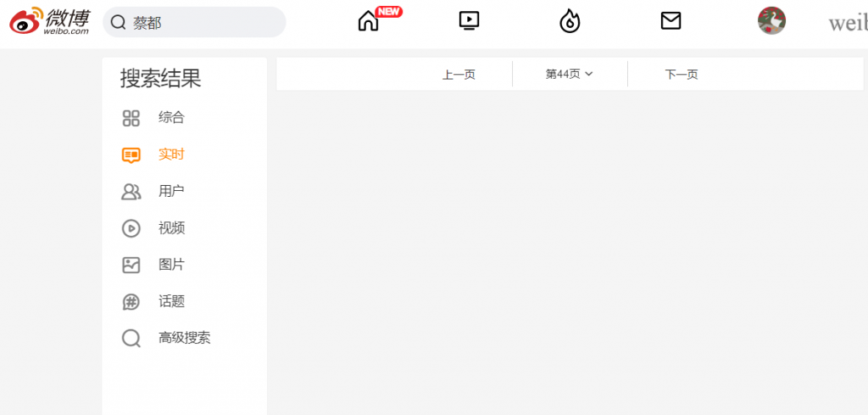The image size is (868, 415).
Task: Expand the 第44页 page dropdown
Action: (x=570, y=74)
